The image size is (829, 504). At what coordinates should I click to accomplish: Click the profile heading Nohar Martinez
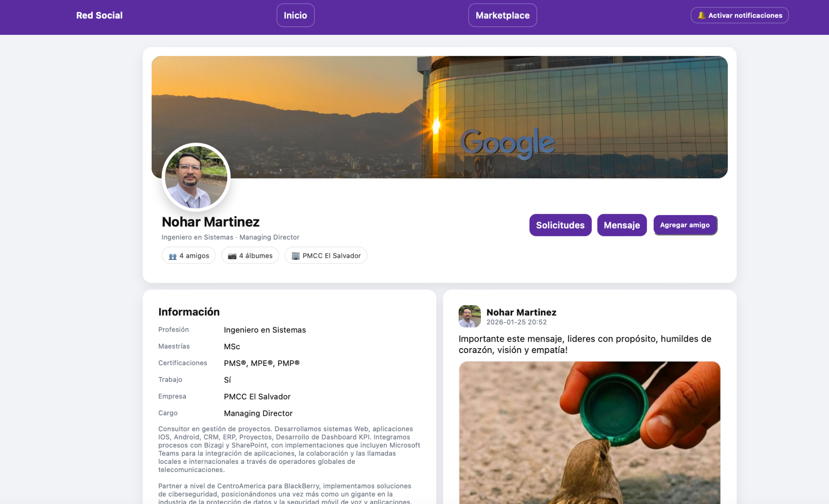210,222
